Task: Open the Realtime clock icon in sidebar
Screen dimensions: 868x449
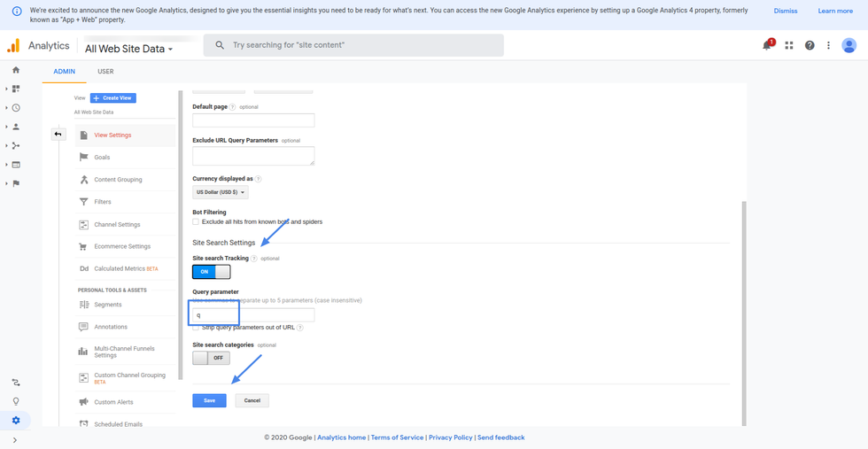Action: point(16,108)
